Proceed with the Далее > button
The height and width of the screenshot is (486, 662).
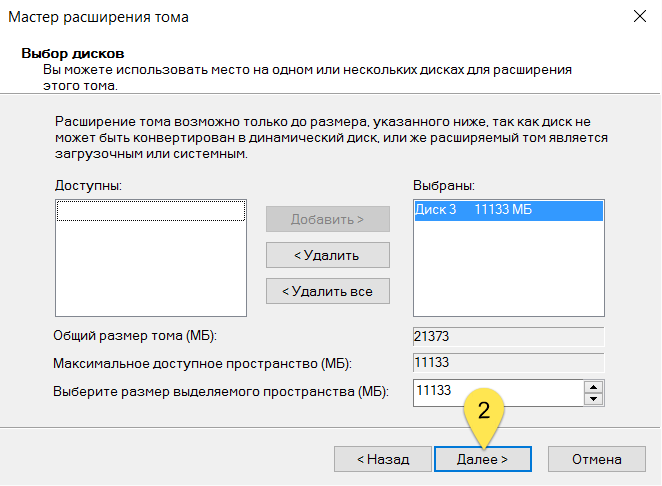click(483, 459)
